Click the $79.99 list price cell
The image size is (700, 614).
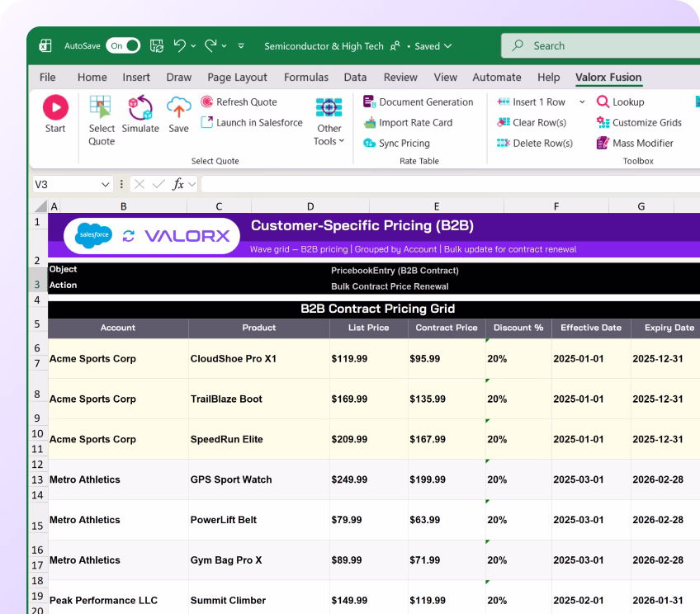[x=369, y=520]
